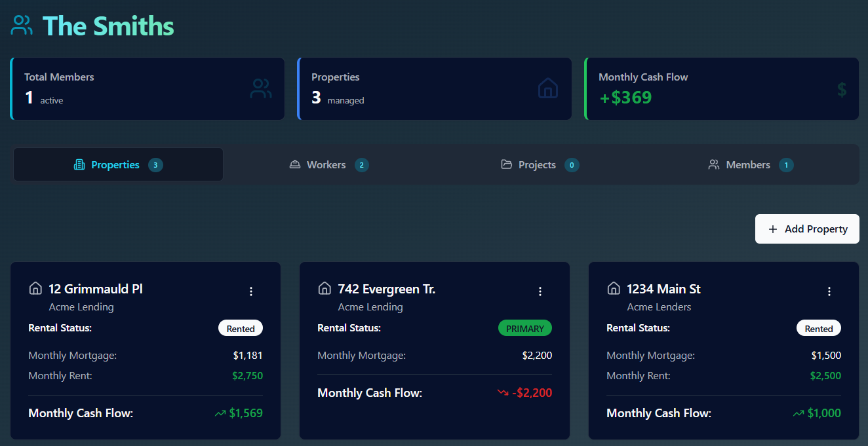Click the 742 Evergreen Tr. property title

(x=387, y=289)
